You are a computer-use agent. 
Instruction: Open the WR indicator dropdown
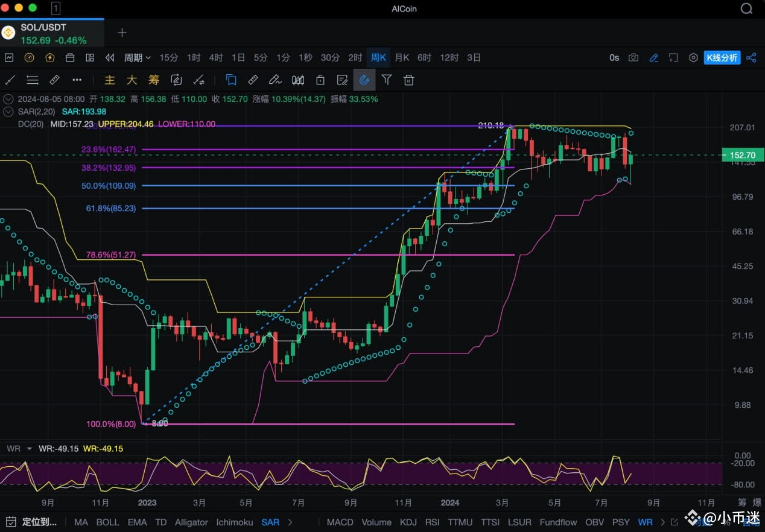click(x=24, y=448)
